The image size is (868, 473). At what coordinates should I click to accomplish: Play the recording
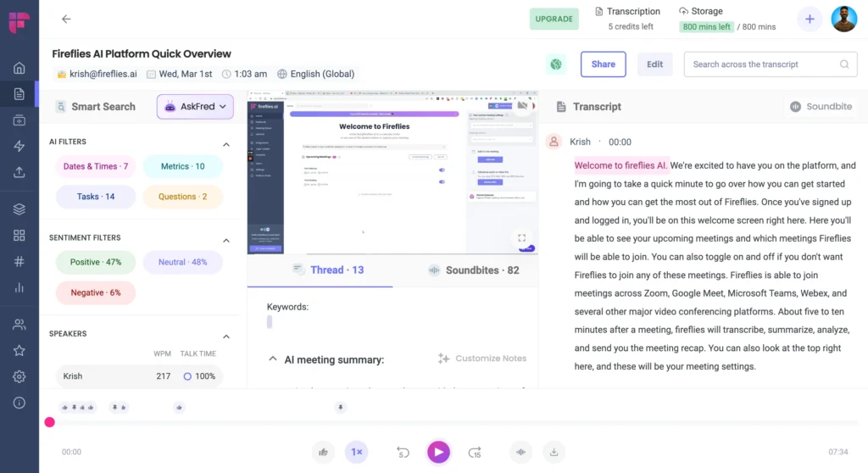tap(438, 452)
